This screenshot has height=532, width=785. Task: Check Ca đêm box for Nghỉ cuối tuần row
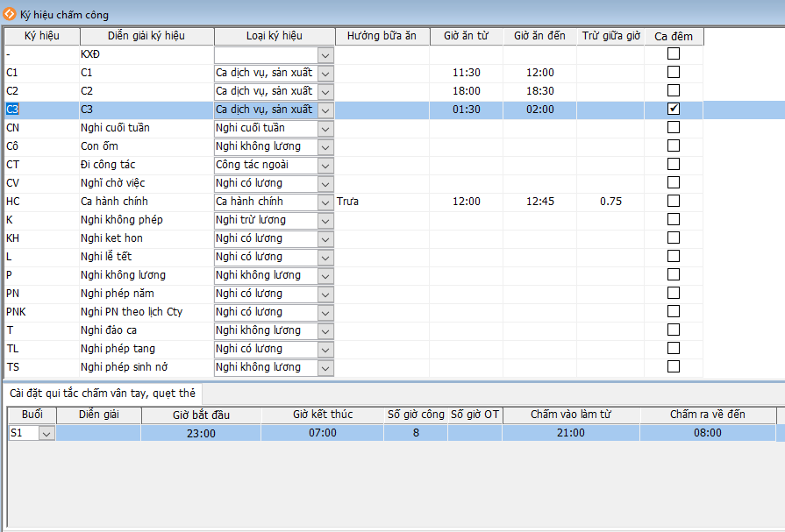coord(674,127)
